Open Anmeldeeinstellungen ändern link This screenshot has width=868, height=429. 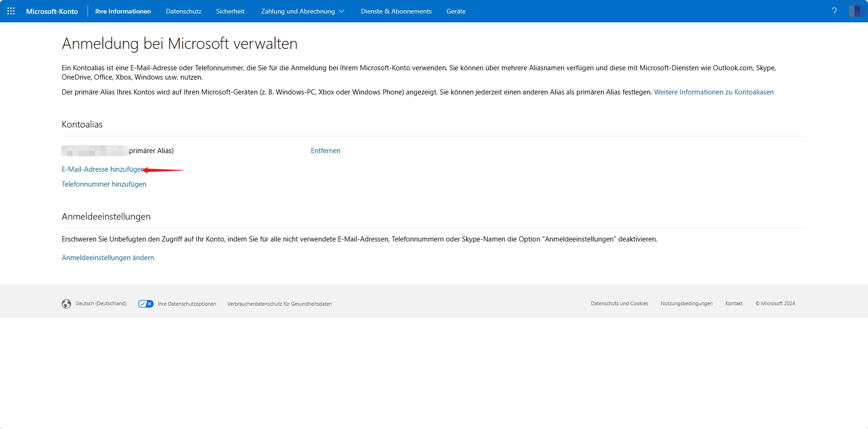click(x=108, y=258)
